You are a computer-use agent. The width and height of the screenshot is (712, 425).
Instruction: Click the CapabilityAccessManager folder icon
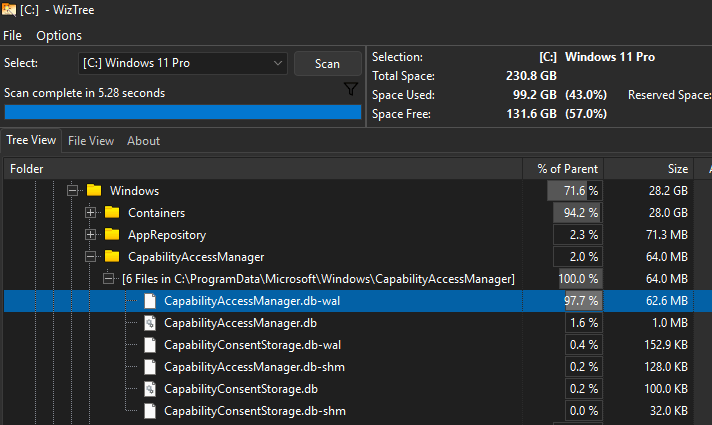click(x=112, y=256)
